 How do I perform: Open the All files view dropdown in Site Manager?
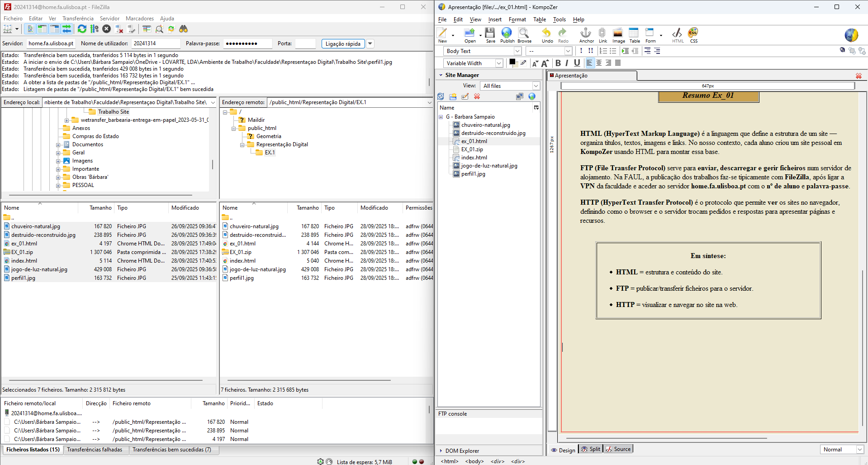(536, 86)
